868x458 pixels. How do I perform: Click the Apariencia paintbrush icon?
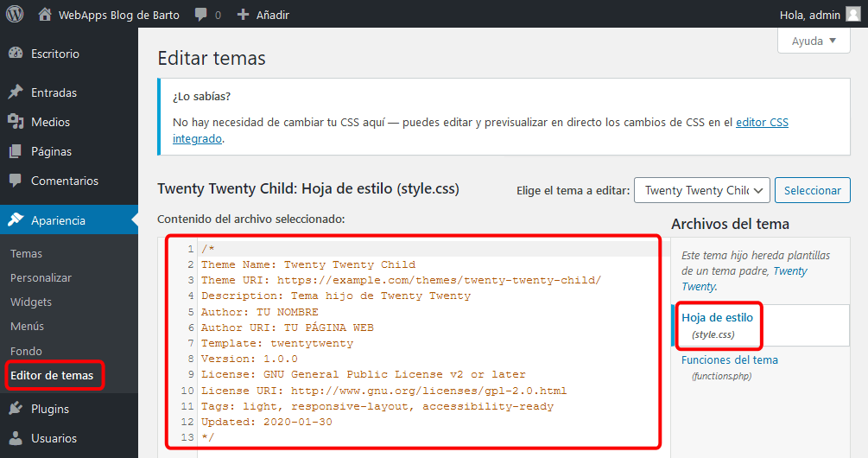pos(16,219)
